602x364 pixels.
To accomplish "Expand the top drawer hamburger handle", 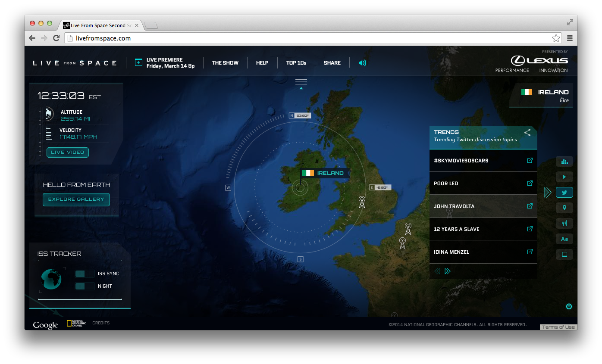I will click(301, 83).
